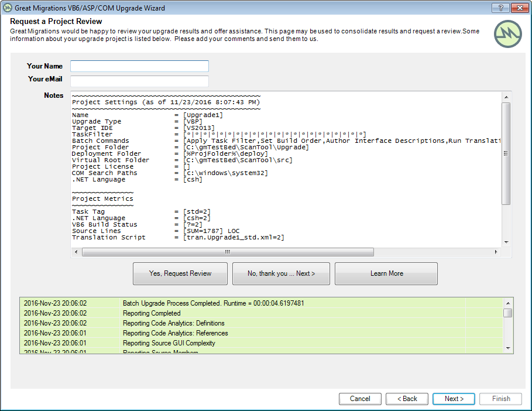The height and width of the screenshot is (411, 532).
Task: Click the Your Name input field
Action: click(139, 66)
